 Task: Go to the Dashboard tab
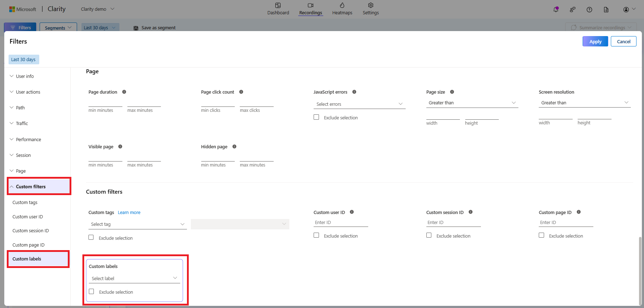[278, 9]
